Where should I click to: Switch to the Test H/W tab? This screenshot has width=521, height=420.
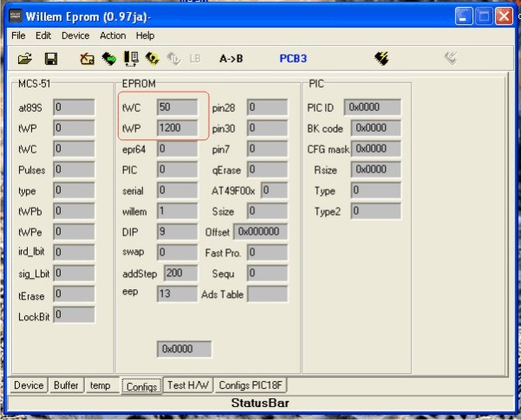188,385
